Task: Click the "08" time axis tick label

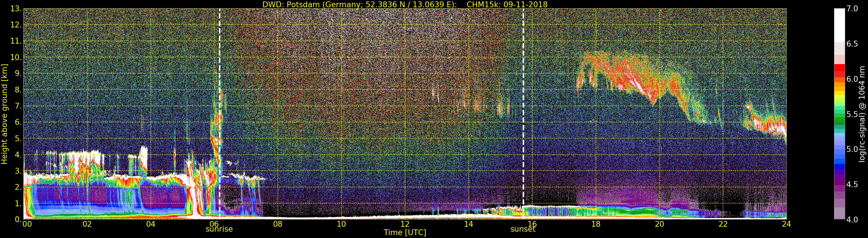Action: 278,224
